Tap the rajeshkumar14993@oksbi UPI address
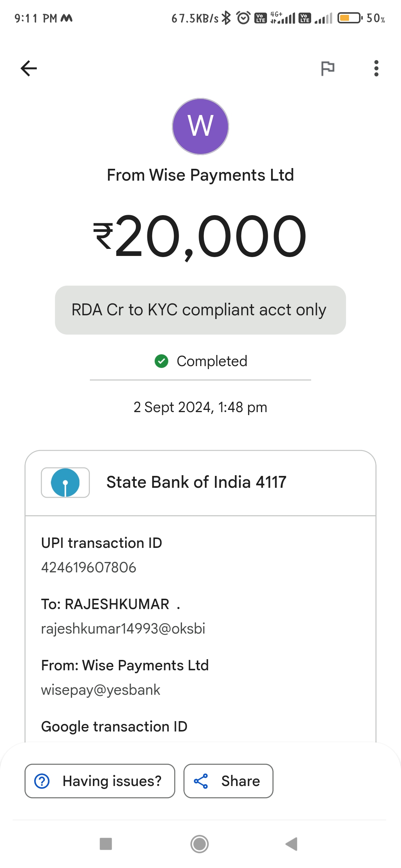Viewport: 401px width, 868px height. click(123, 629)
